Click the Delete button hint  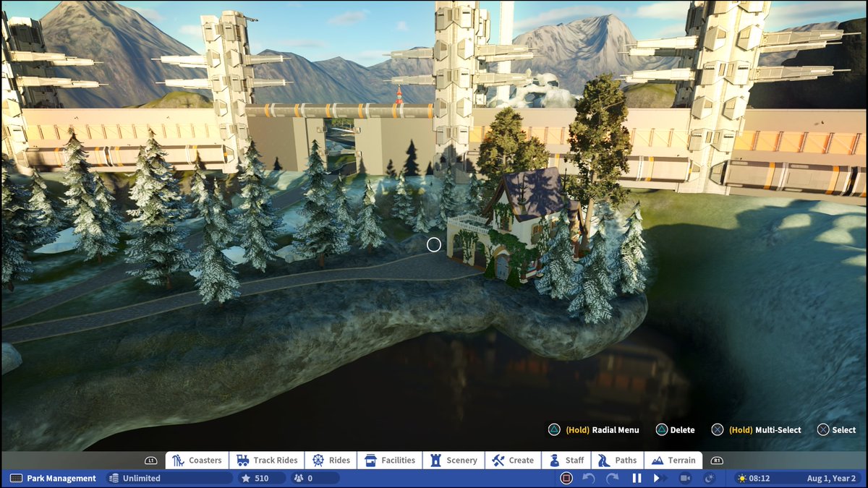675,429
